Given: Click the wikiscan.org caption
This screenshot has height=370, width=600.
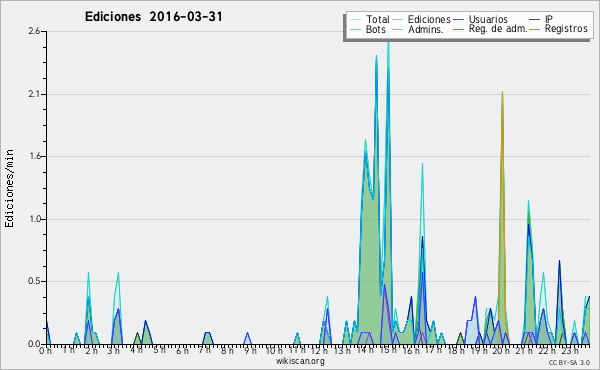Looking at the screenshot, I should (x=300, y=361).
